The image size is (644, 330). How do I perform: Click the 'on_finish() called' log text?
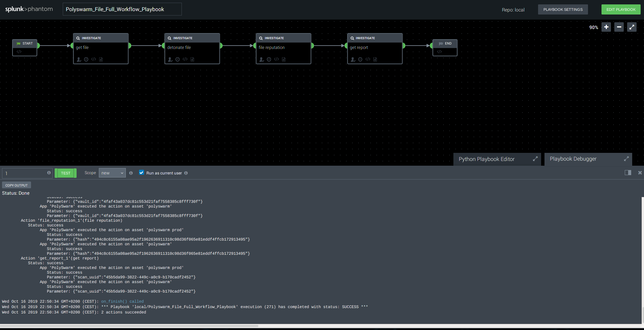pos(122,302)
